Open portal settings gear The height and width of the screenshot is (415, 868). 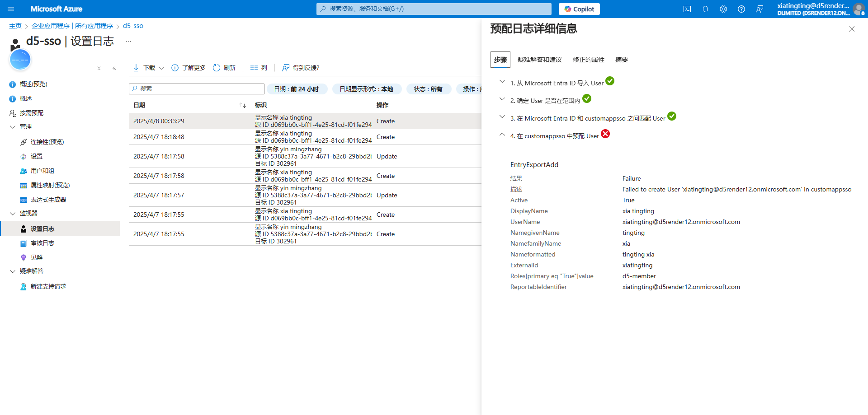723,9
